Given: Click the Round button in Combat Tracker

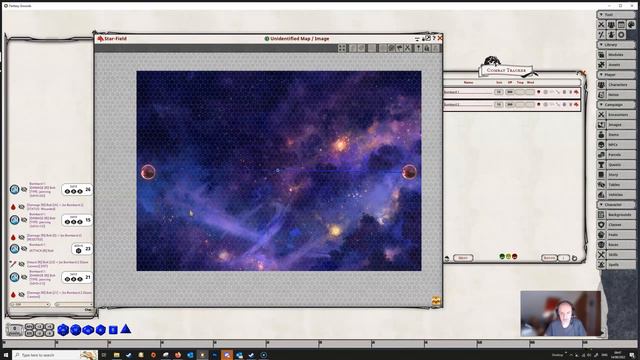Looking at the screenshot, I should (x=549, y=258).
